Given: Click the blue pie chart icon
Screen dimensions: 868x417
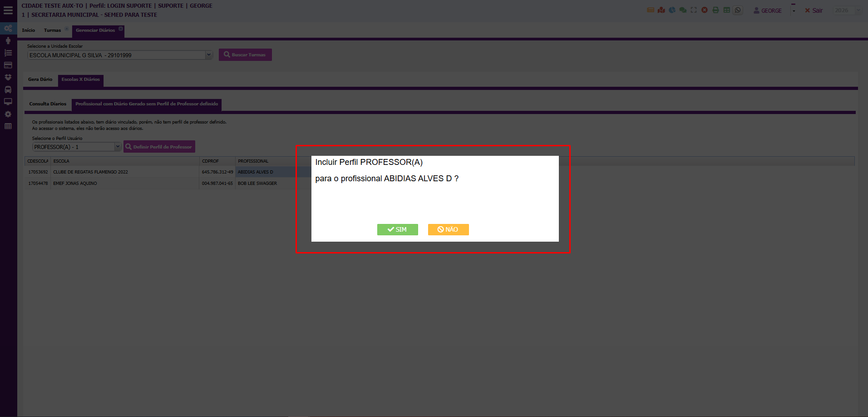Looking at the screenshot, I should pyautogui.click(x=672, y=10).
